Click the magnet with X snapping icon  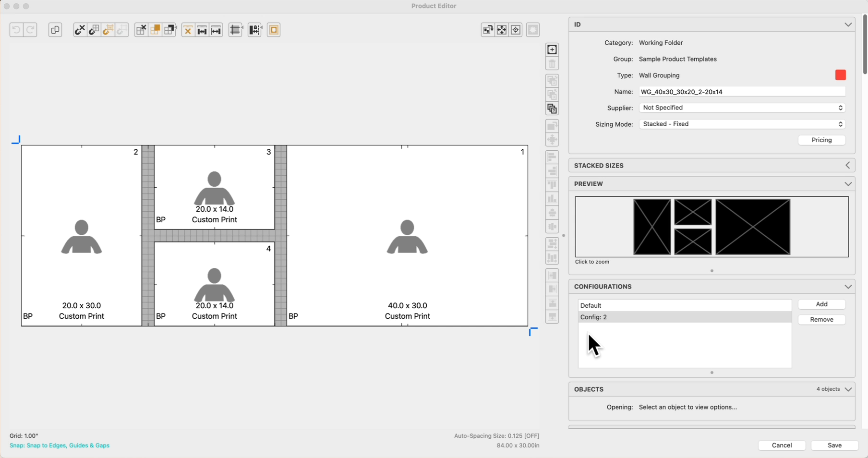80,30
